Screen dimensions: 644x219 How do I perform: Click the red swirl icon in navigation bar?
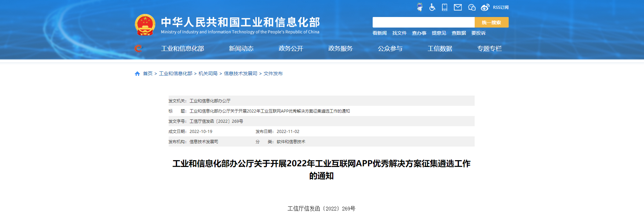[x=138, y=49]
